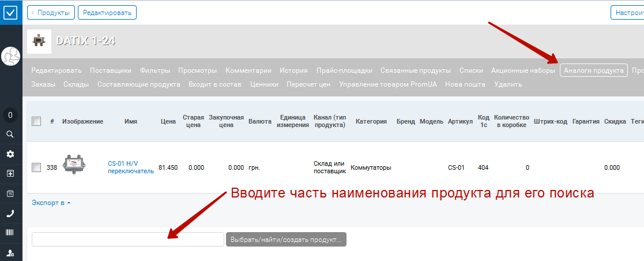Open the user profile avatar icon
Viewport: 644px width, 261px height.
click(11, 57)
